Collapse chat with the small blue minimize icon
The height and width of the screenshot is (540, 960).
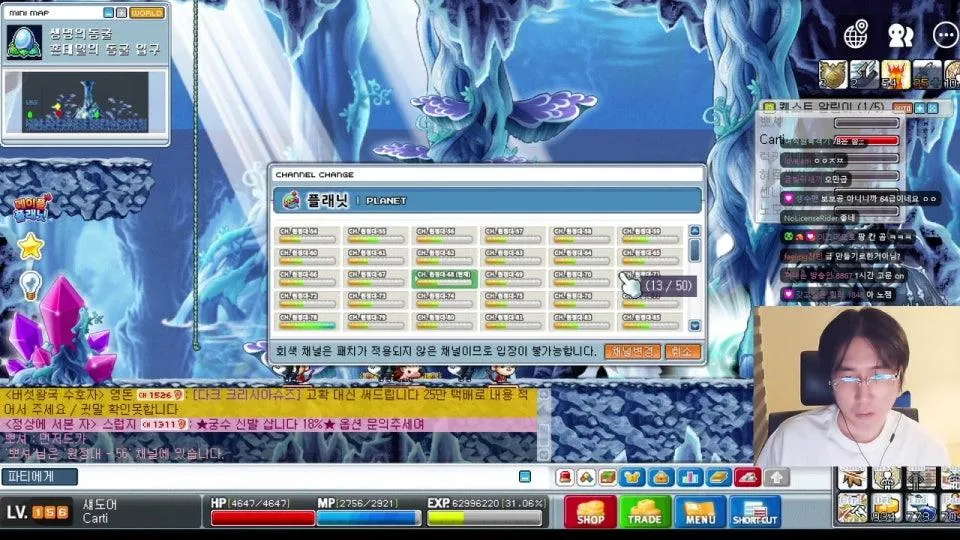point(525,476)
